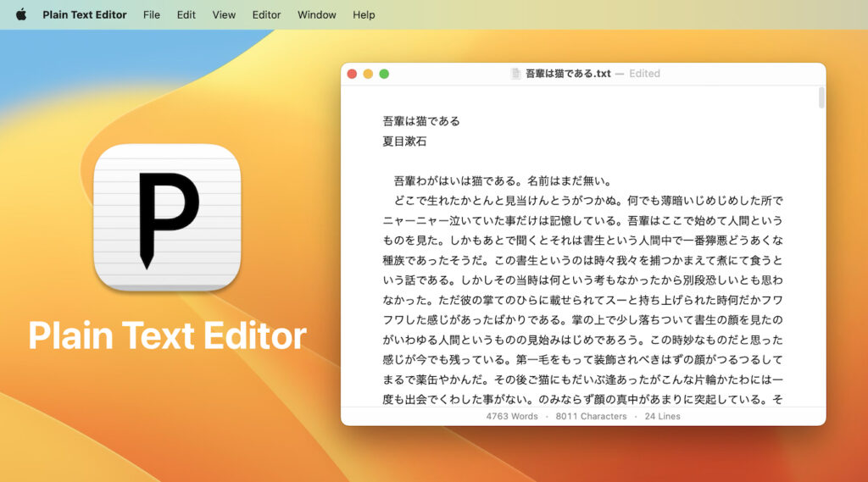
Task: Click the 24 Lines counter
Action: coord(663,416)
